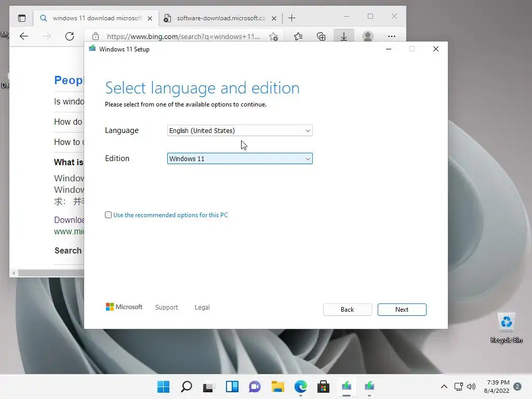Open Microsoft Edge from the taskbar

(301, 387)
